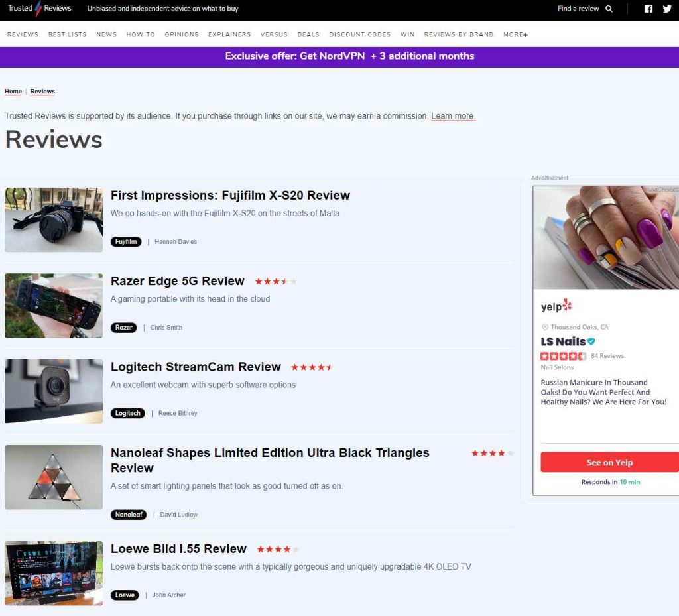The width and height of the screenshot is (679, 616).
Task: Click the See on Yelp button
Action: point(610,462)
